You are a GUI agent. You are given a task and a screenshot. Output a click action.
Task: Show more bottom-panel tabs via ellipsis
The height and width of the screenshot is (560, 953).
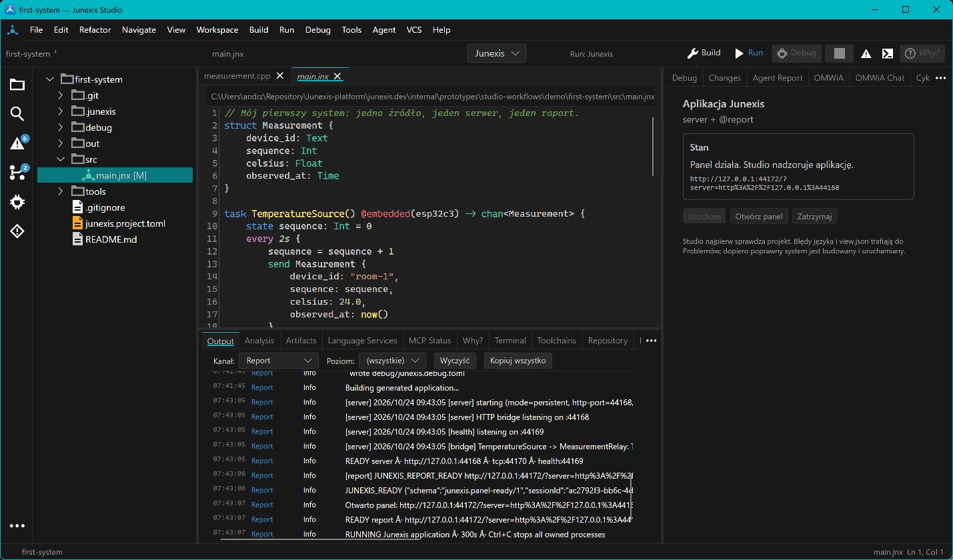[x=652, y=341]
